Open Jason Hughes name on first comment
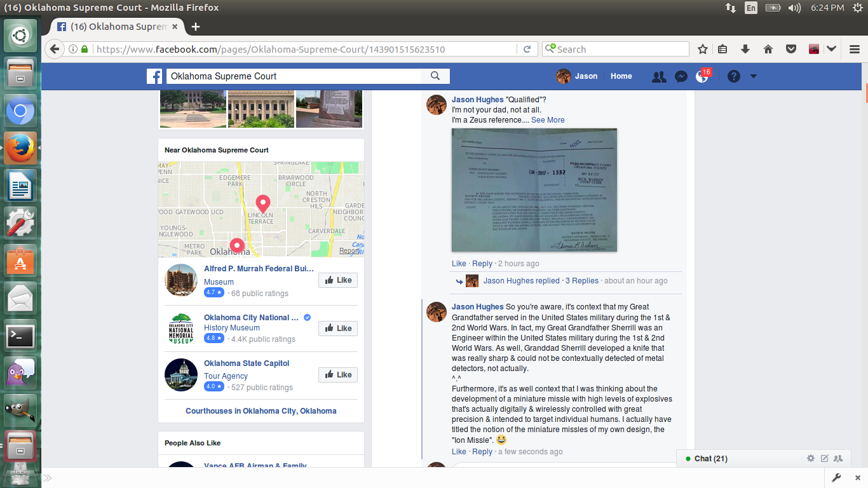The image size is (868, 488). coord(478,100)
